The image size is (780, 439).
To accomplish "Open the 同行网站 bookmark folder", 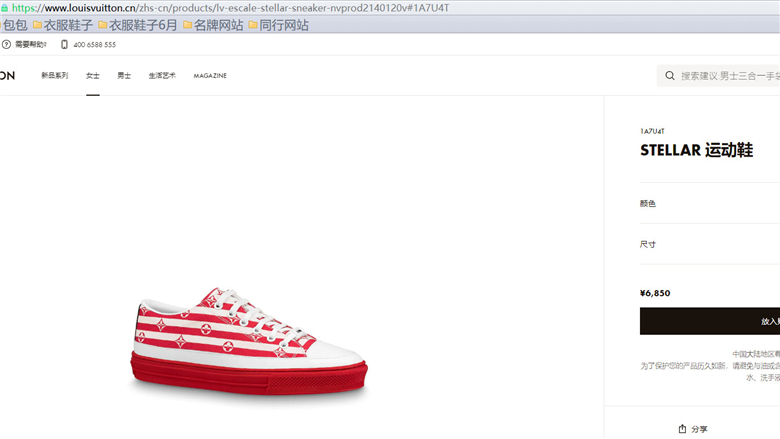I will [x=279, y=25].
